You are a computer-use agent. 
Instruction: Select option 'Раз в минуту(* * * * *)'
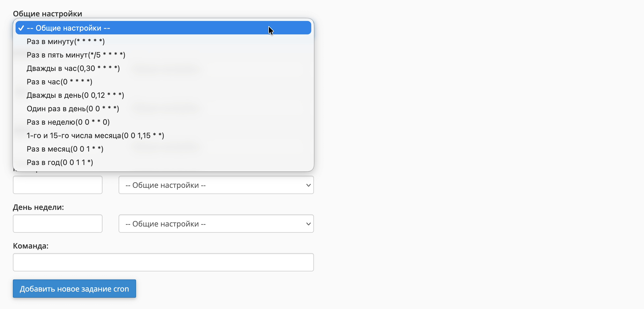(x=66, y=41)
